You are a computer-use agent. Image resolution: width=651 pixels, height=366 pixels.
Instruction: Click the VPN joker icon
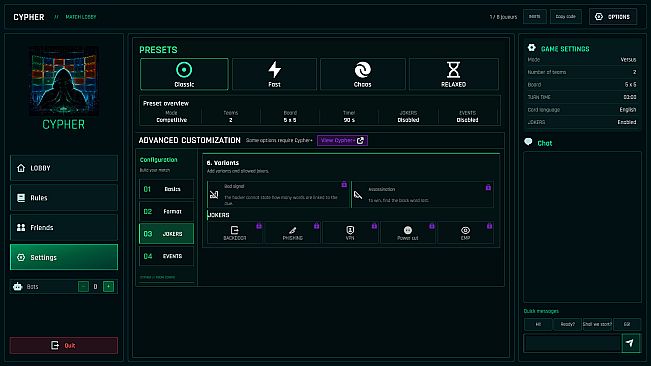[350, 230]
